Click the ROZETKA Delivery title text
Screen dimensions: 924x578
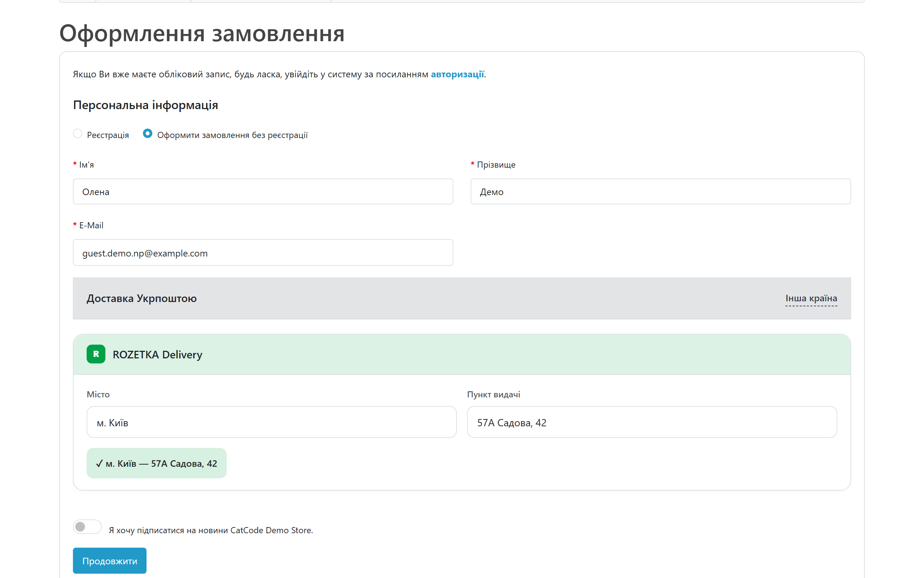click(x=157, y=355)
